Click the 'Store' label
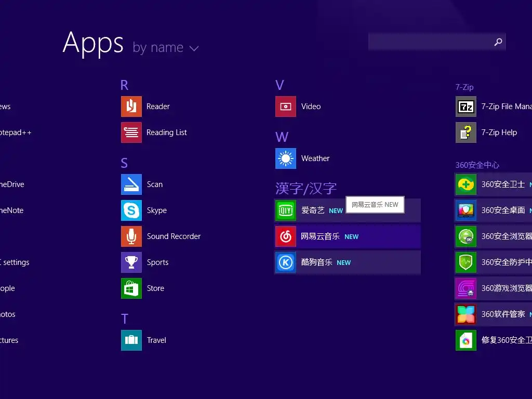This screenshot has height=399, width=532. pos(155,288)
